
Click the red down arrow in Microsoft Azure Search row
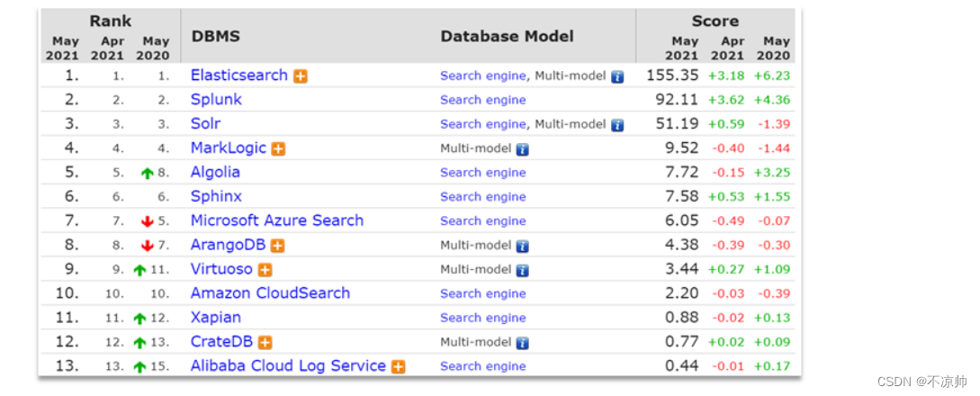pyautogui.click(x=148, y=221)
